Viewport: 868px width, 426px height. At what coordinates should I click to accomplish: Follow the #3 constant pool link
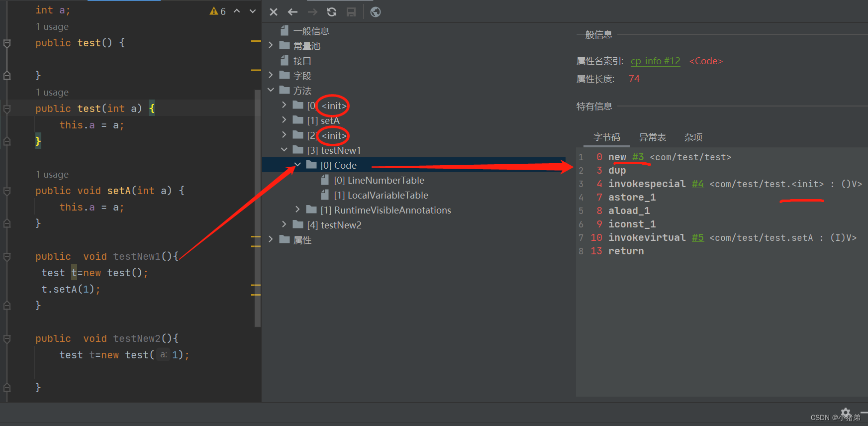tap(638, 157)
